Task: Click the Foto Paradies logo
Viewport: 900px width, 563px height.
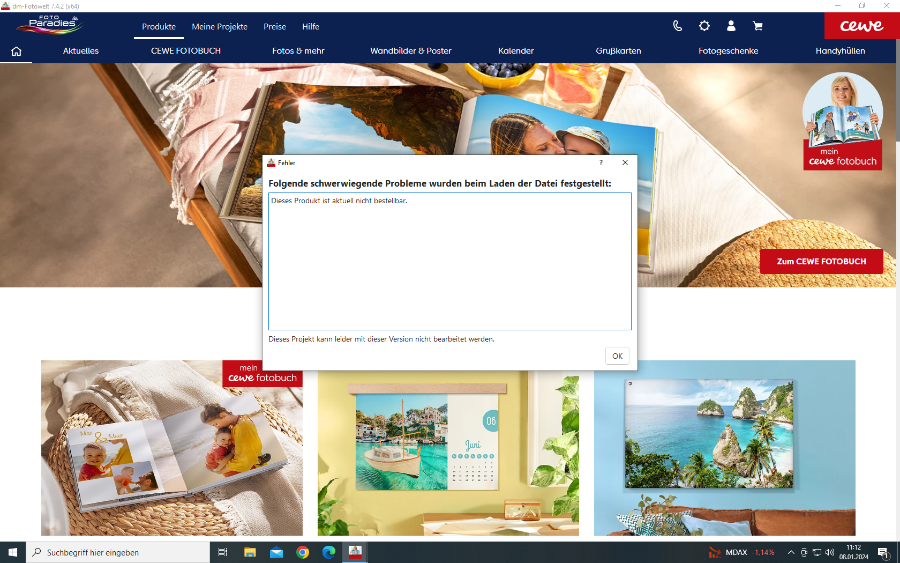Action: click(x=51, y=24)
